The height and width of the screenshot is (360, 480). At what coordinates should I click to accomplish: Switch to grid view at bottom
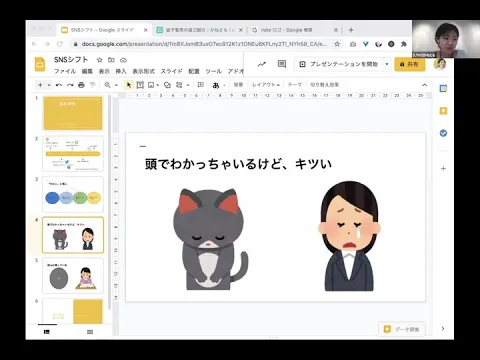[x=90, y=332]
